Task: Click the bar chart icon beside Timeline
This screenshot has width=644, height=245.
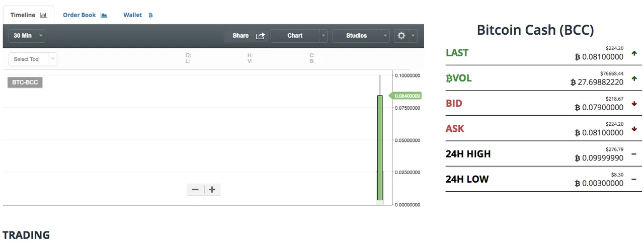Action: click(x=43, y=15)
